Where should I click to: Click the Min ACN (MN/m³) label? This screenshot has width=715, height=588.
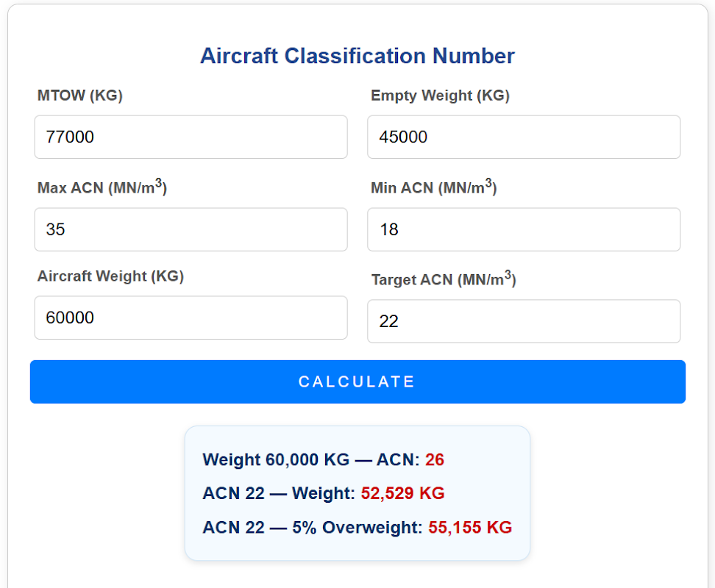click(x=433, y=187)
